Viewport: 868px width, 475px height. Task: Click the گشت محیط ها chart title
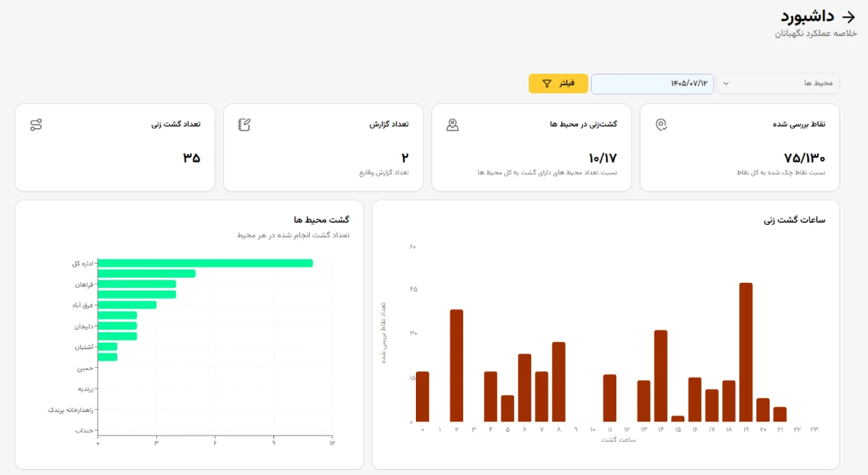pos(322,220)
